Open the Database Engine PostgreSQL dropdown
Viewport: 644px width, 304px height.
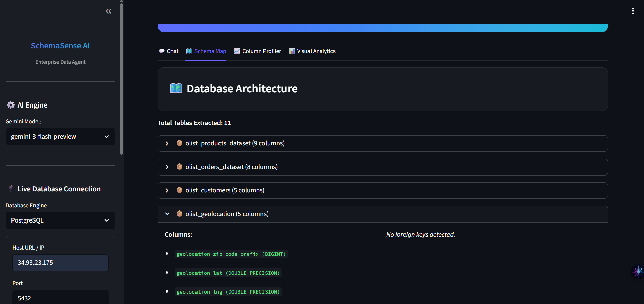61,220
